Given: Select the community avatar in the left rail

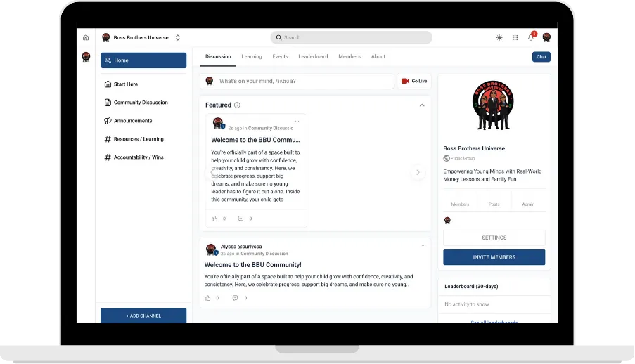Looking at the screenshot, I should click(86, 57).
